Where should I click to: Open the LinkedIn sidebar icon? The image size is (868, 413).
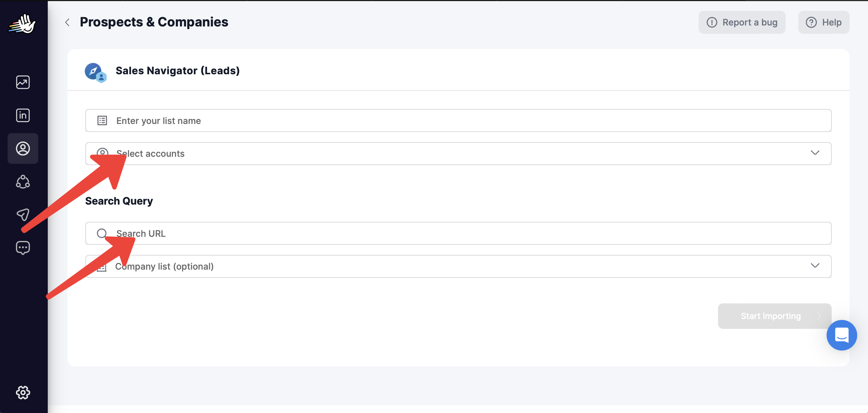(23, 115)
